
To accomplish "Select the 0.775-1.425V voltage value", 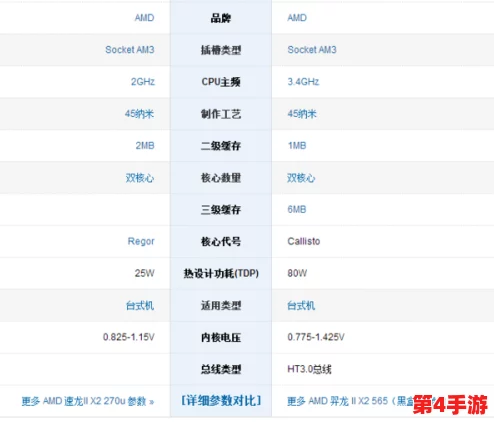I will pyautogui.click(x=316, y=337).
